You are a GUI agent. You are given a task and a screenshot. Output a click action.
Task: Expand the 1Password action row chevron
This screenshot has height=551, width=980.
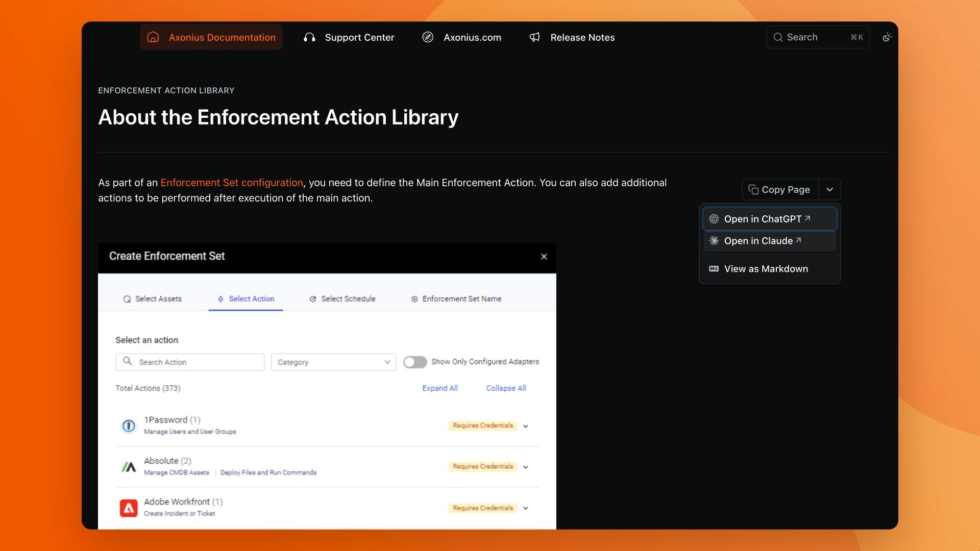coord(526,426)
